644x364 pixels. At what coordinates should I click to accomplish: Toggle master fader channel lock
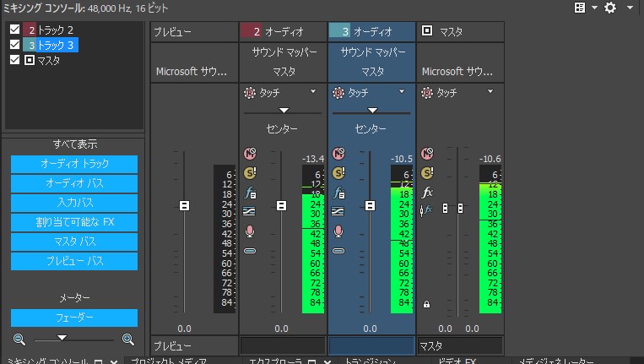pos(427,304)
